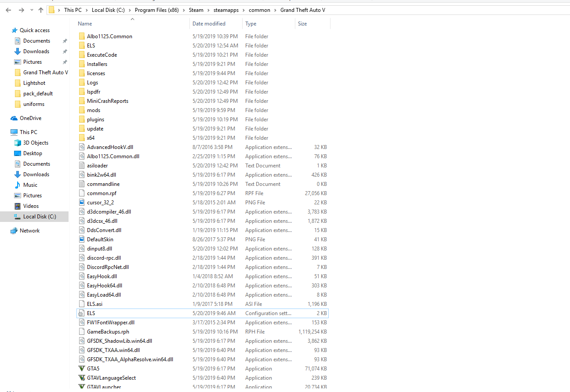570x392 pixels.
Task: Click the OneDrive cloud icon
Action: click(14, 118)
